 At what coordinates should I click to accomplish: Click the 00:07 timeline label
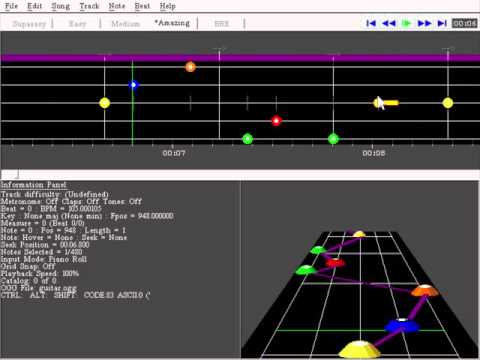[174, 153]
